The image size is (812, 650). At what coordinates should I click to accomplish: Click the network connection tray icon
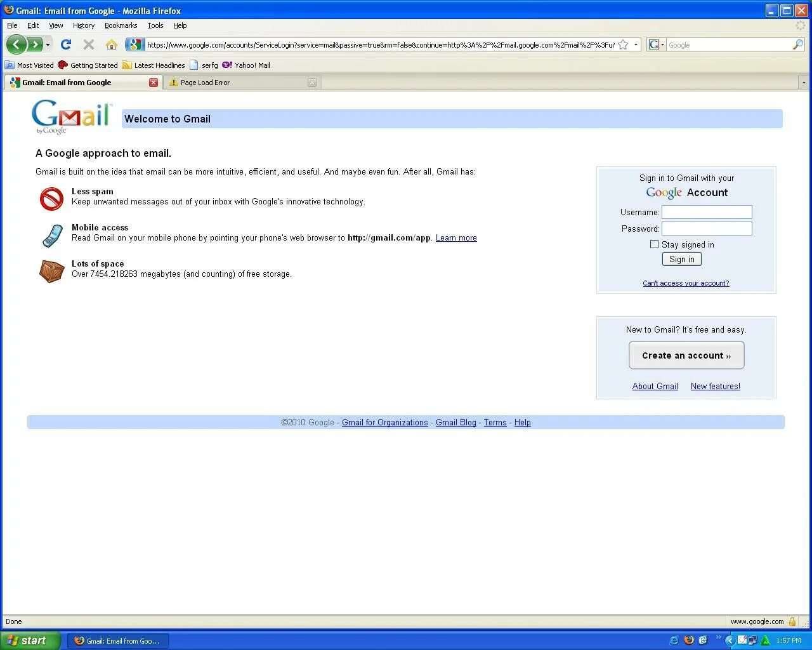[x=753, y=640]
